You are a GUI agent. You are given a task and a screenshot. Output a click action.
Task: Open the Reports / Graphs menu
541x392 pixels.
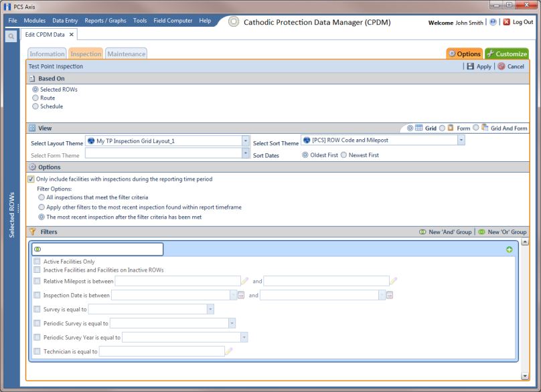tap(105, 21)
